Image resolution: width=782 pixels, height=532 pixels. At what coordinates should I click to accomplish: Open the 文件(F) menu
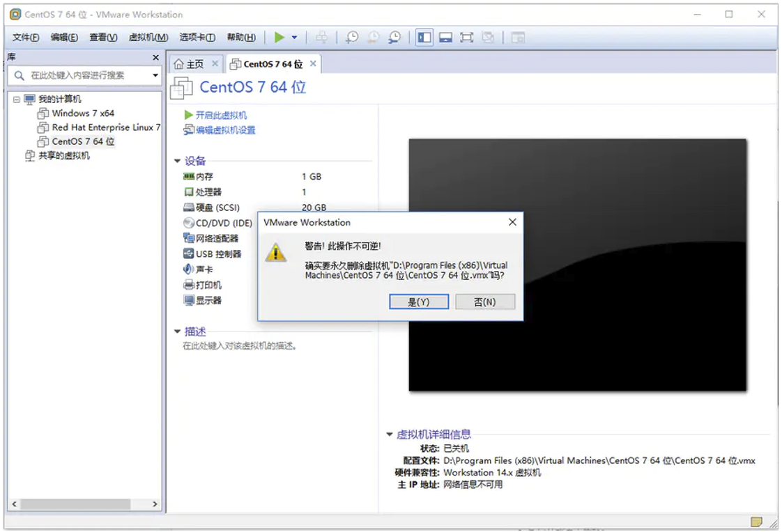tap(26, 38)
